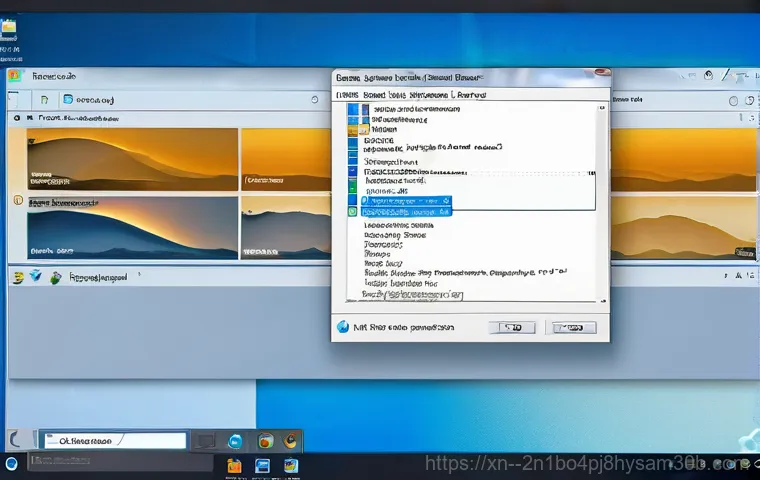Click the left confirm button in dialog footer
Image resolution: width=760 pixels, height=480 pixels.
512,327
